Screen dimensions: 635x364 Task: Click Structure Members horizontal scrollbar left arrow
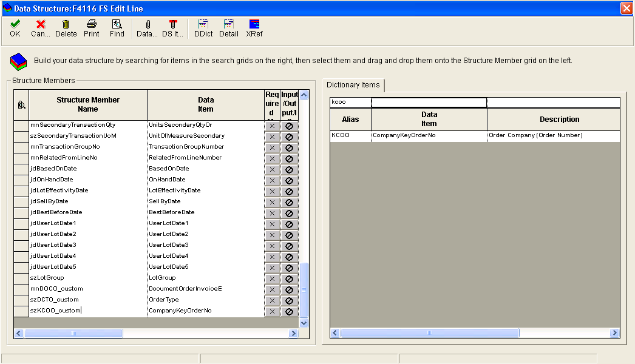(x=19, y=333)
